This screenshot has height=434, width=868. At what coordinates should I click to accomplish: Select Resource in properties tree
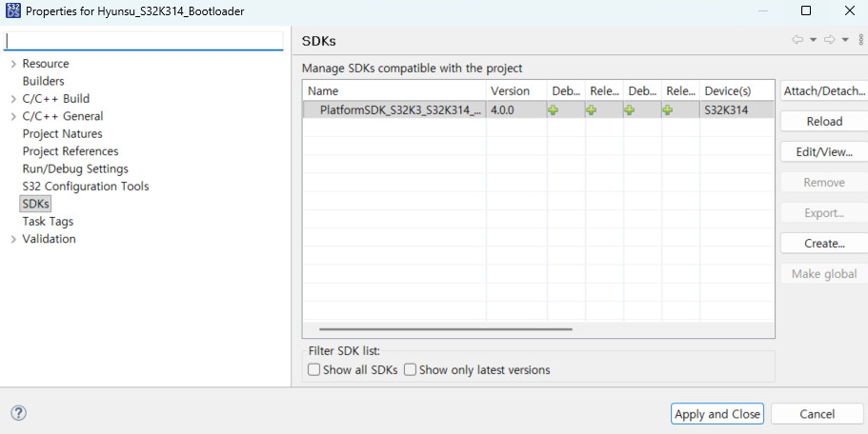pyautogui.click(x=46, y=64)
